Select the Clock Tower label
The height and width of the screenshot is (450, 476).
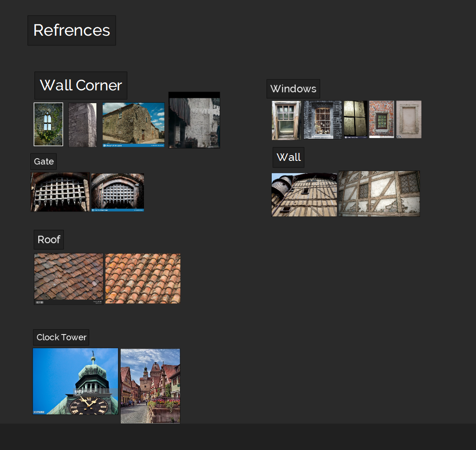[x=61, y=337]
